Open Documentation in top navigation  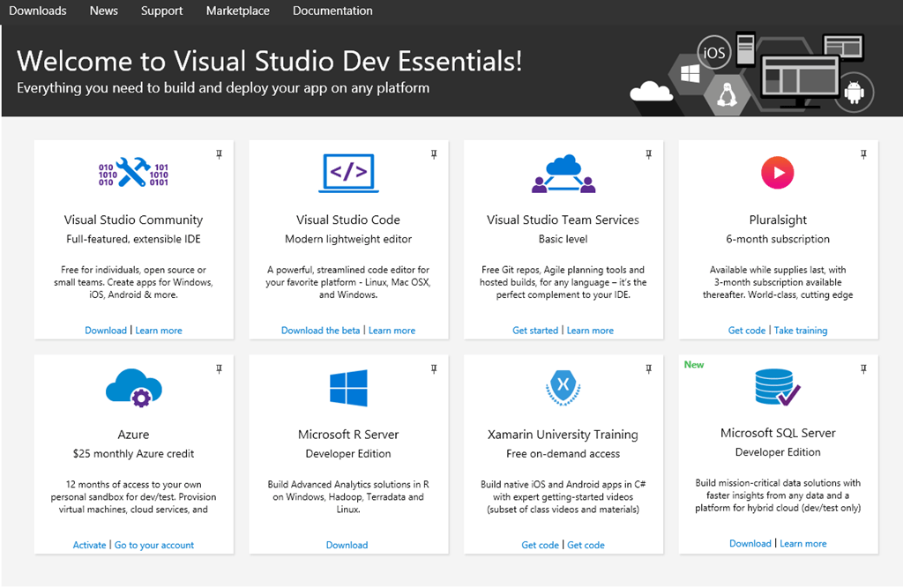(332, 11)
